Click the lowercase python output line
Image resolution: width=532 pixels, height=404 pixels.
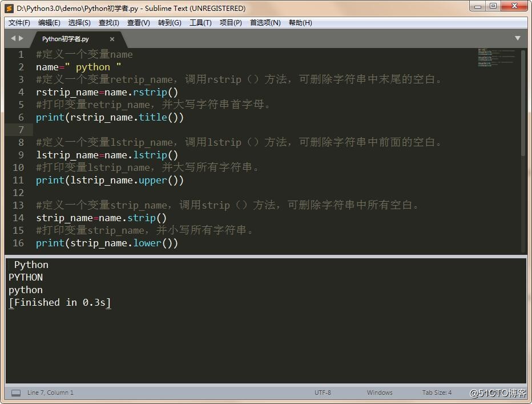pyautogui.click(x=26, y=290)
